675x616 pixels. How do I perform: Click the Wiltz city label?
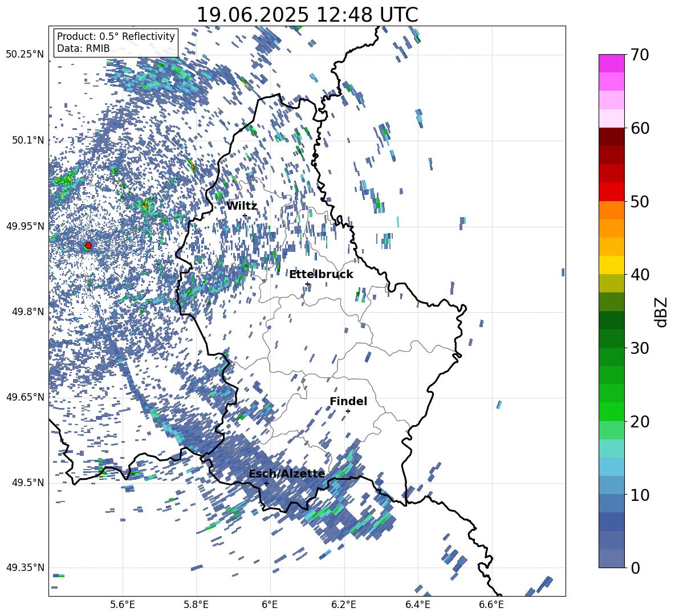(242, 206)
